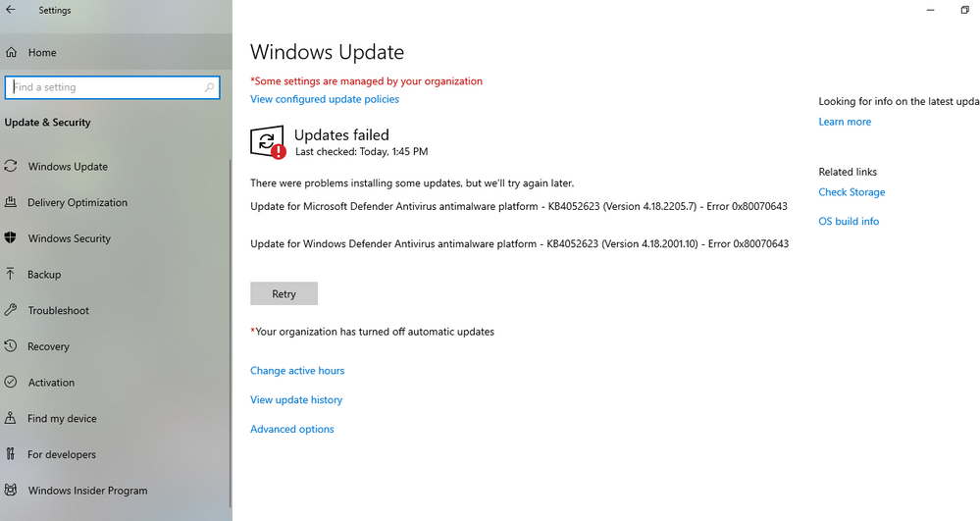Minimize the Settings window
Screen dimensions: 980x521
point(930,10)
